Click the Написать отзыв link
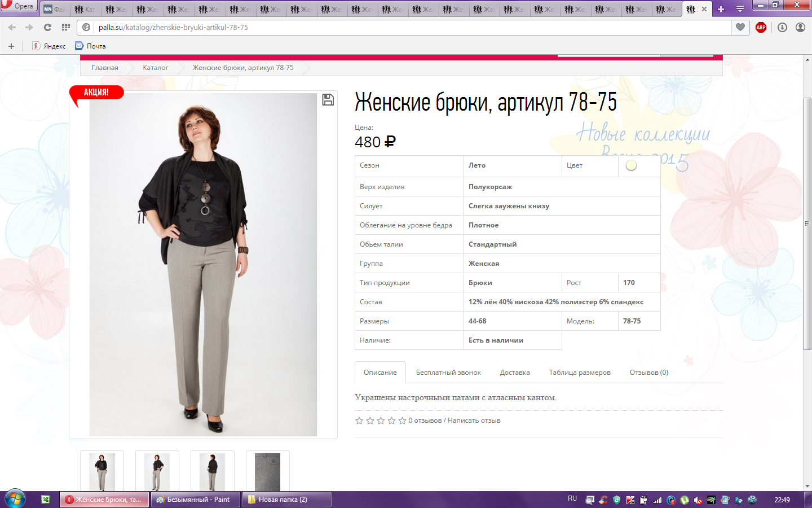The width and height of the screenshot is (812, 508). (x=474, y=421)
